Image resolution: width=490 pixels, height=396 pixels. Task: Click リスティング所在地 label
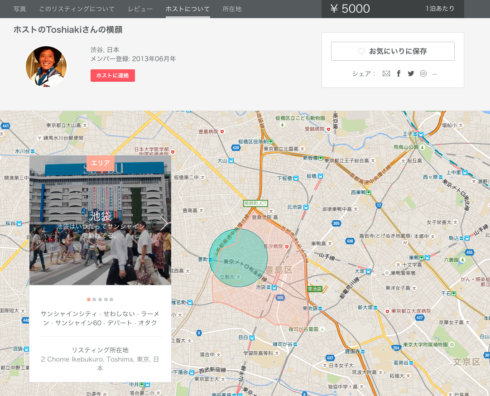click(x=100, y=350)
